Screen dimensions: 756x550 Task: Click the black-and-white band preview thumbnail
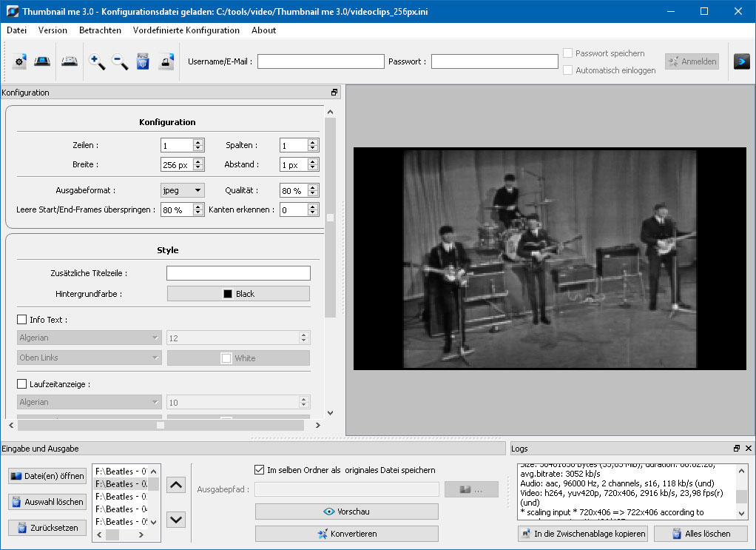(550, 258)
